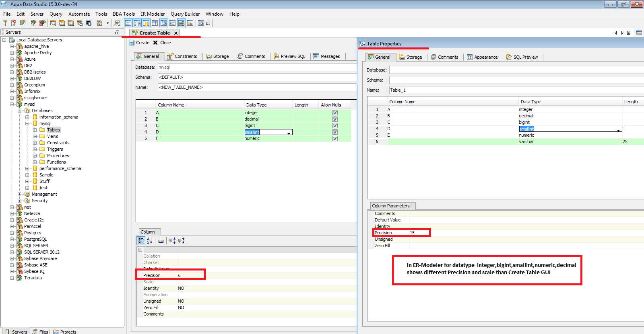Click the Name field showing Table_1

pyautogui.click(x=516, y=90)
